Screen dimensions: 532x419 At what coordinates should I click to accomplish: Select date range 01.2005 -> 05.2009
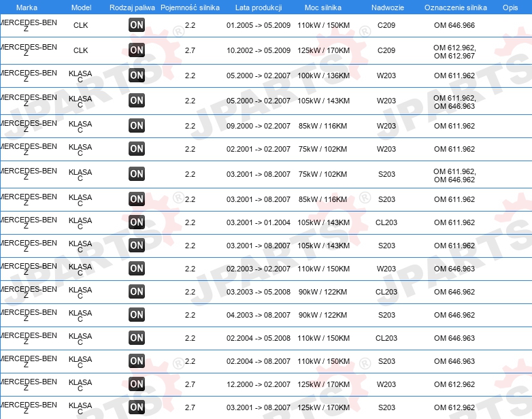pos(259,25)
